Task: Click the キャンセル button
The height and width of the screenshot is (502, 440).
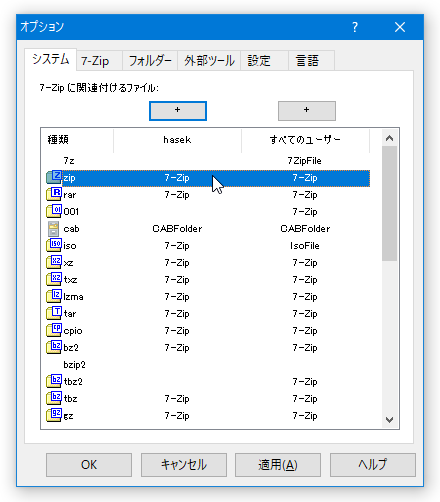Action: [x=184, y=465]
